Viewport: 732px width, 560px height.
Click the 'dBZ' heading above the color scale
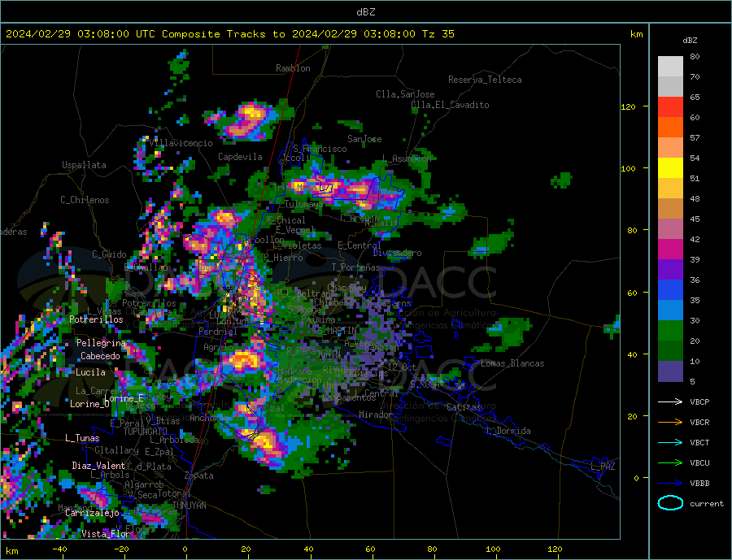(690, 41)
